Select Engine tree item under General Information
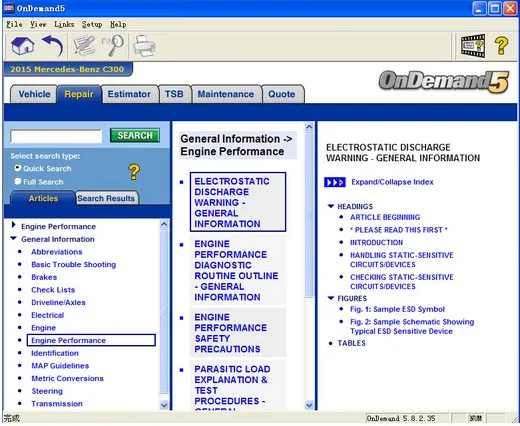This screenshot has width=520, height=426. [x=43, y=328]
